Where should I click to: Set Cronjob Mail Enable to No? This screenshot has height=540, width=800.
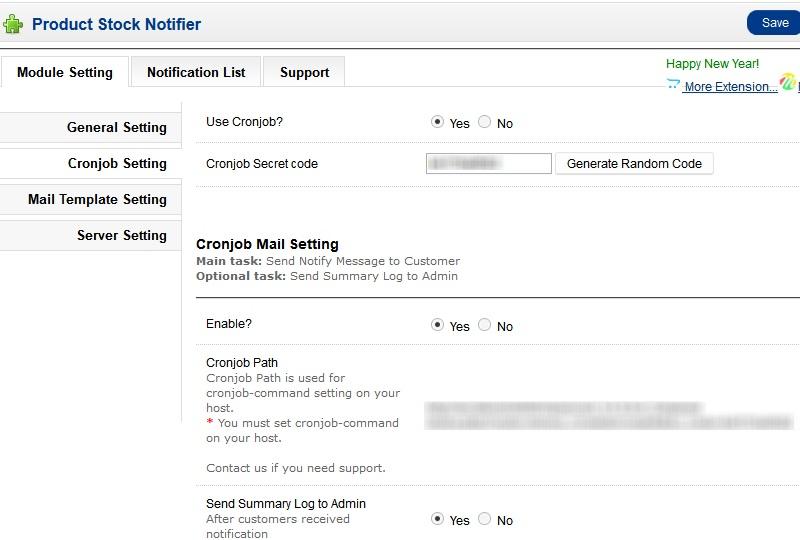pos(485,325)
